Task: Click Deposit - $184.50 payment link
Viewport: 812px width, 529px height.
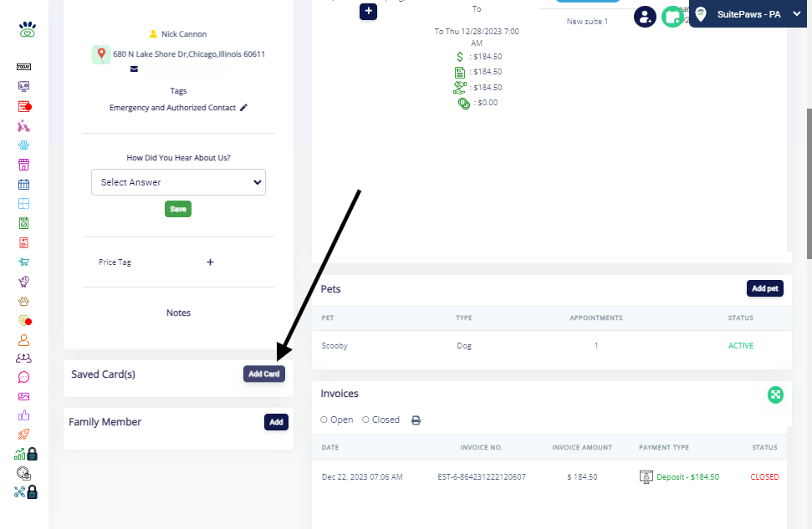Action: pos(687,476)
